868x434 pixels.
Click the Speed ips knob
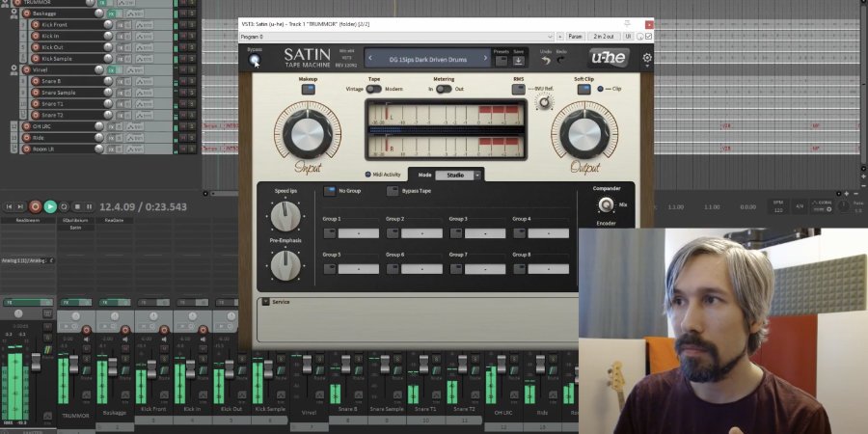click(285, 216)
